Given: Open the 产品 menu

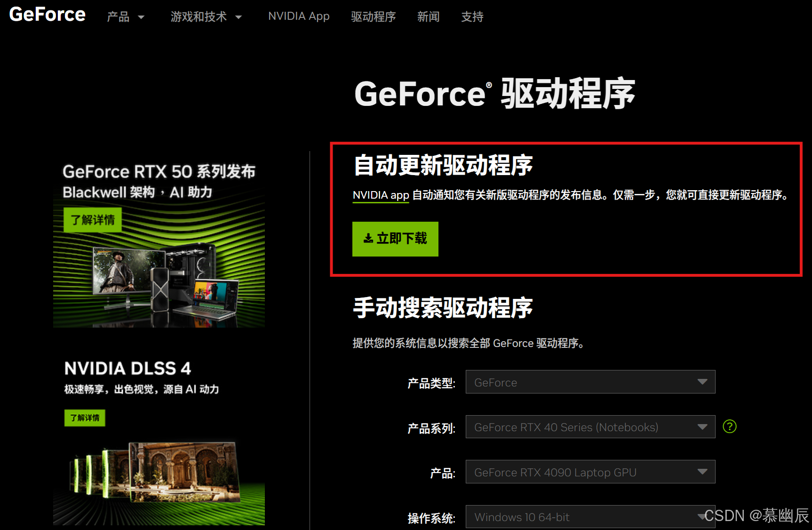Looking at the screenshot, I should pyautogui.click(x=126, y=17).
